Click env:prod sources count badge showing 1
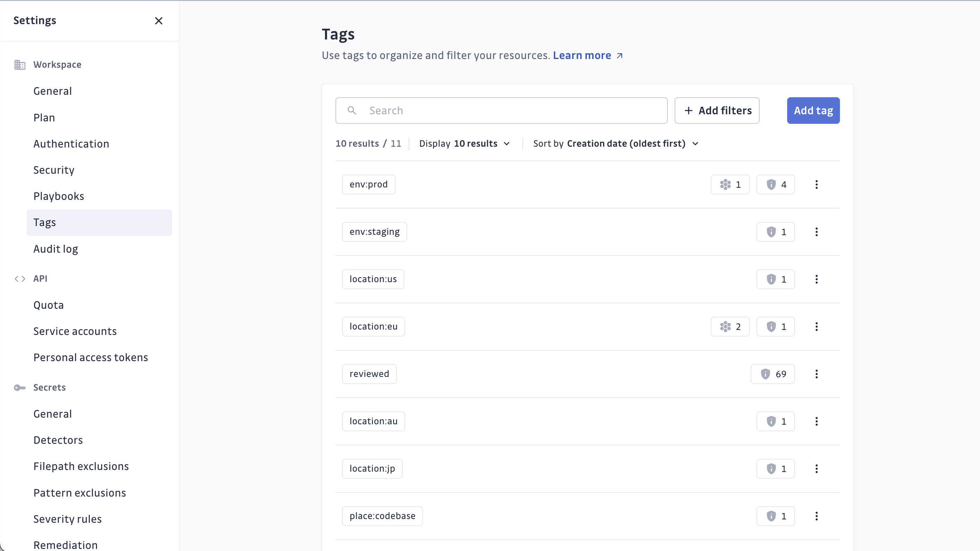This screenshot has height=551, width=980. (x=730, y=184)
